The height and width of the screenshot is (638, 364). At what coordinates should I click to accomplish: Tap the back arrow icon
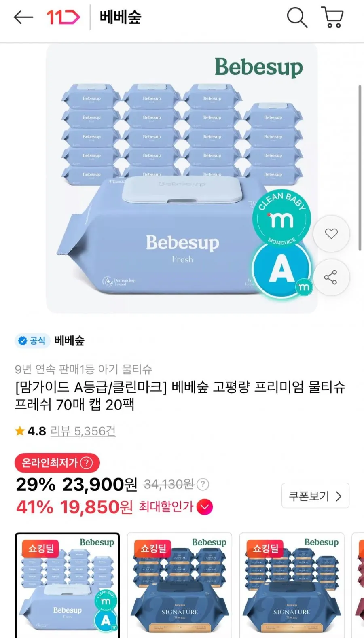point(23,17)
